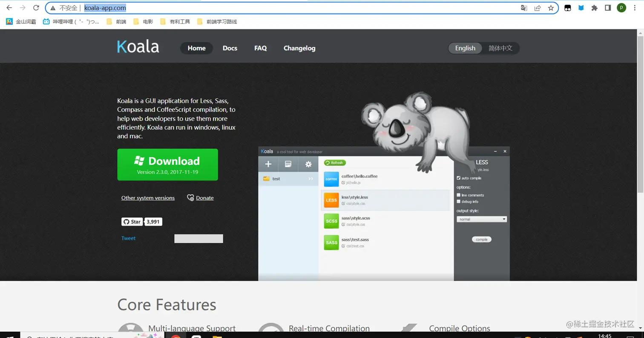Click the blue COFFEE file icon
Image resolution: width=644 pixels, height=338 pixels.
point(331,179)
